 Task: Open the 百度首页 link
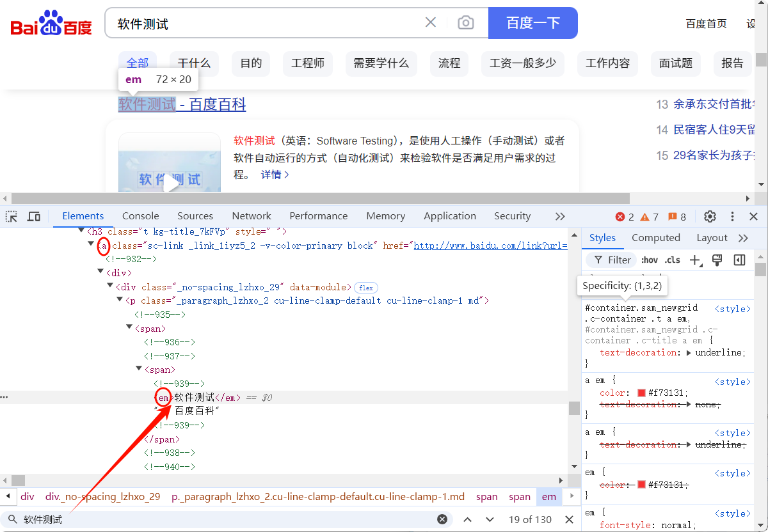[x=707, y=24]
